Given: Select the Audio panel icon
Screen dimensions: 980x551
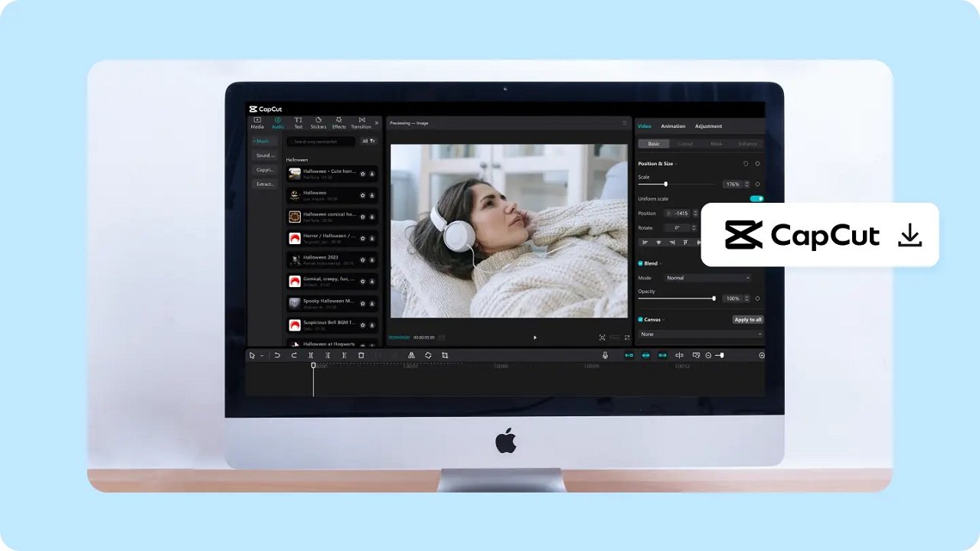Looking at the screenshot, I should point(278,122).
